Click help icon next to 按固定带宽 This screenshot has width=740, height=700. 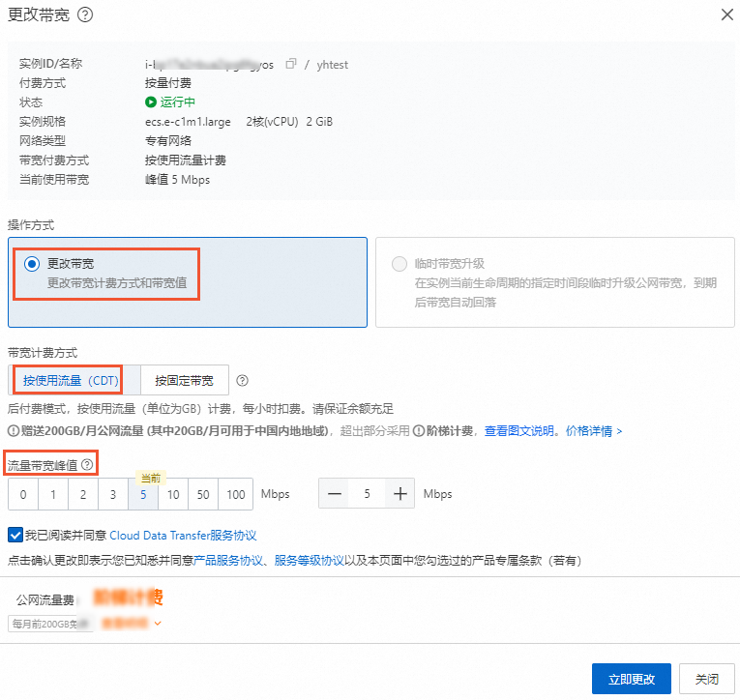243,381
